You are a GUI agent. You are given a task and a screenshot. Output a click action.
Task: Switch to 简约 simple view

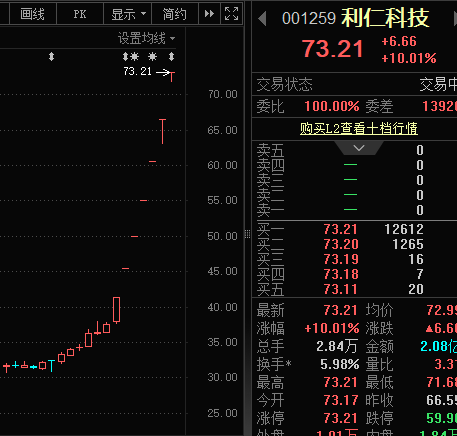(x=175, y=14)
